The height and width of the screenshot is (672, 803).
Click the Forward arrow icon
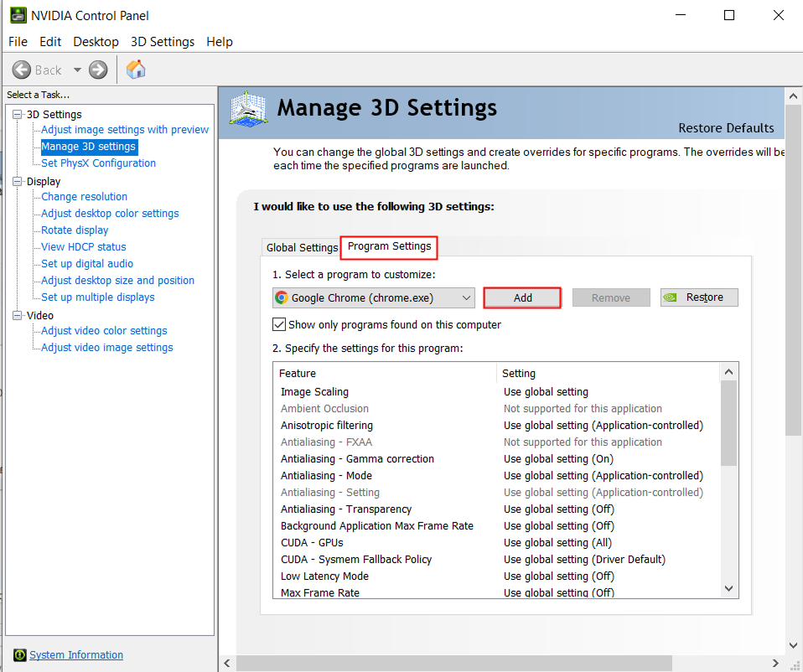point(98,70)
